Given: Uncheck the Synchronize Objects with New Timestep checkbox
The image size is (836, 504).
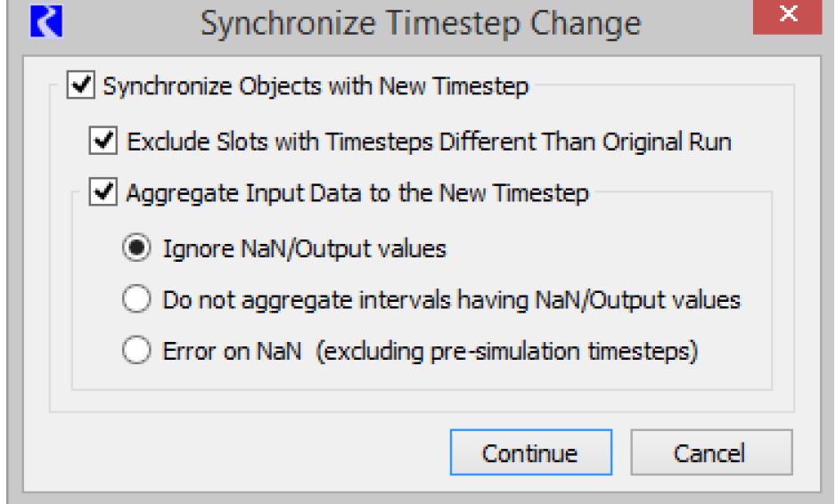Looking at the screenshot, I should (x=81, y=86).
